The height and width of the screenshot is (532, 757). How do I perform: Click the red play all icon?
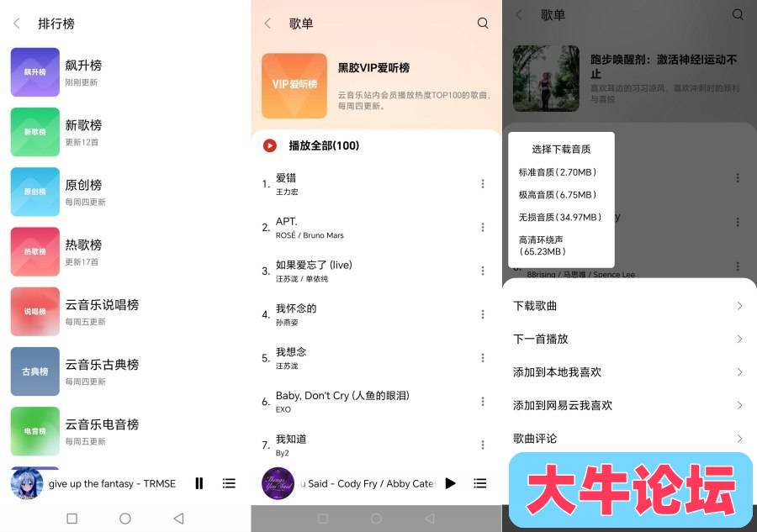click(x=270, y=145)
